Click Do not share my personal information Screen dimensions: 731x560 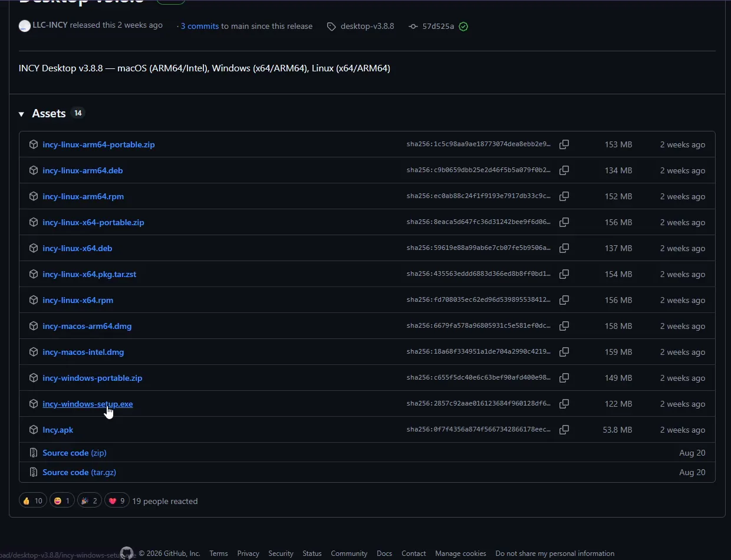click(x=555, y=554)
